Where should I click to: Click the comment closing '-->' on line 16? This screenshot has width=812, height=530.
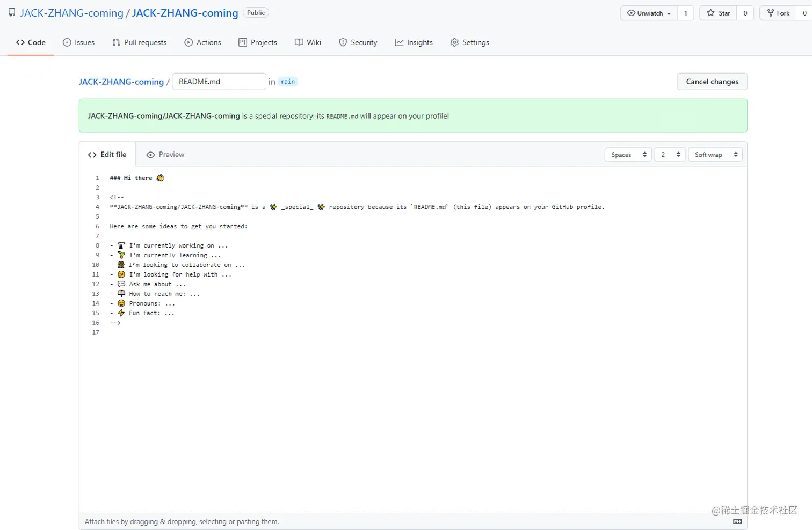[115, 323]
